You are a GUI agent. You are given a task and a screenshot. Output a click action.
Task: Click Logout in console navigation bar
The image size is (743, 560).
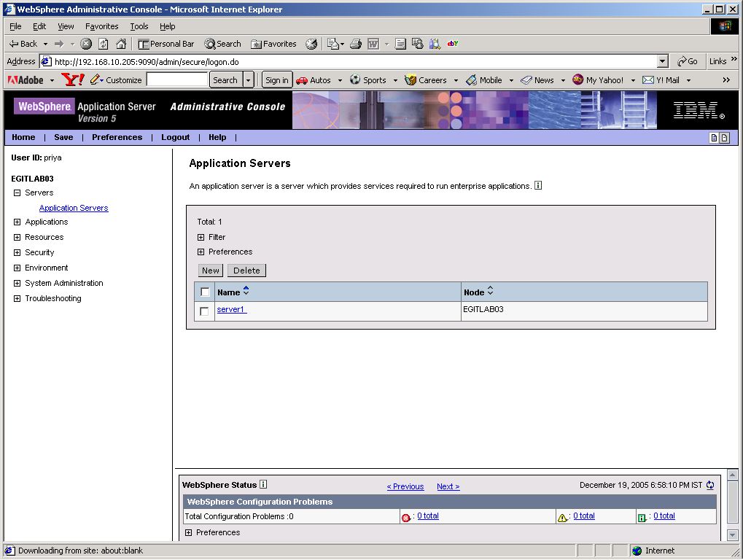[175, 137]
